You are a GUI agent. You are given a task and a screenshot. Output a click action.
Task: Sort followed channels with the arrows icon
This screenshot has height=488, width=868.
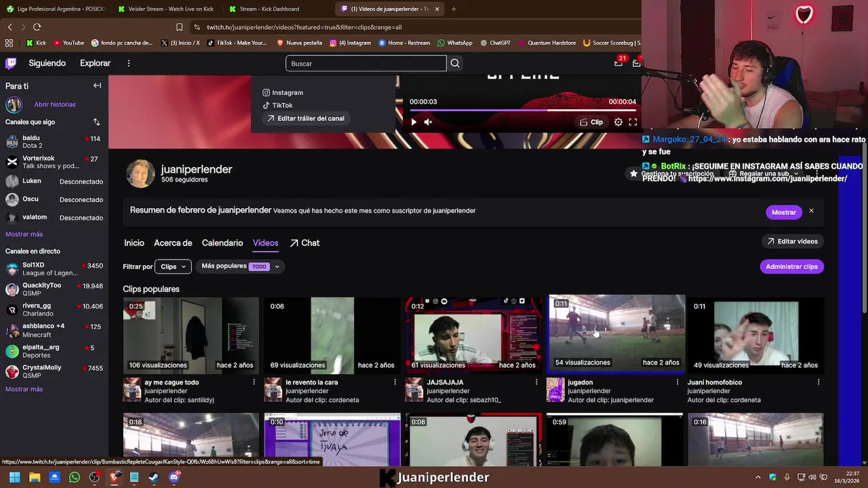96,122
